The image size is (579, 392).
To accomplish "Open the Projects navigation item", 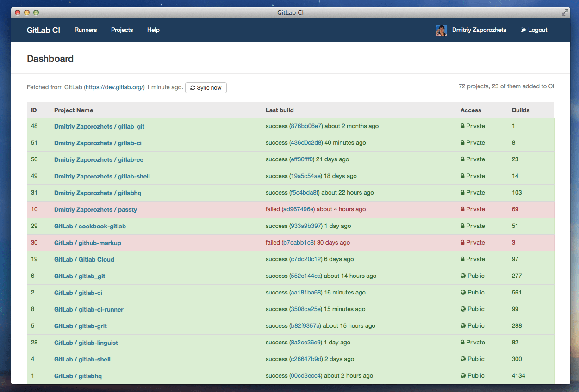I will 122,30.
